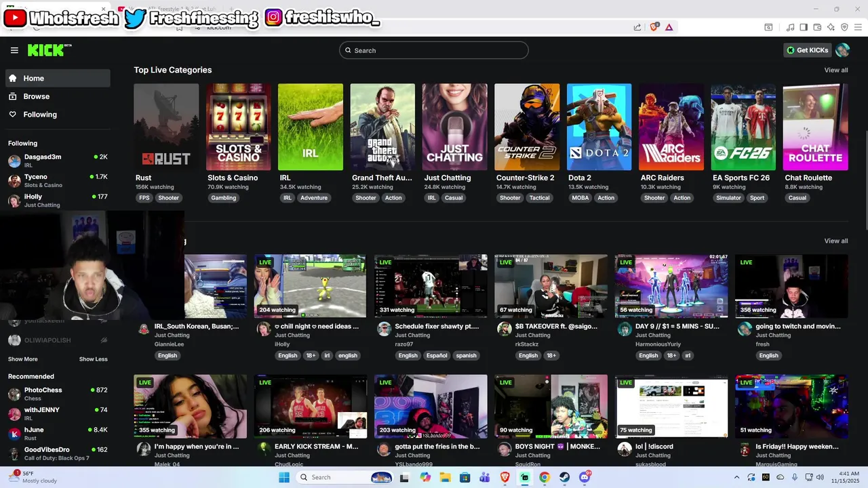The image size is (868, 488).
Task: Open the Slots & Casino category card
Action: (238, 127)
